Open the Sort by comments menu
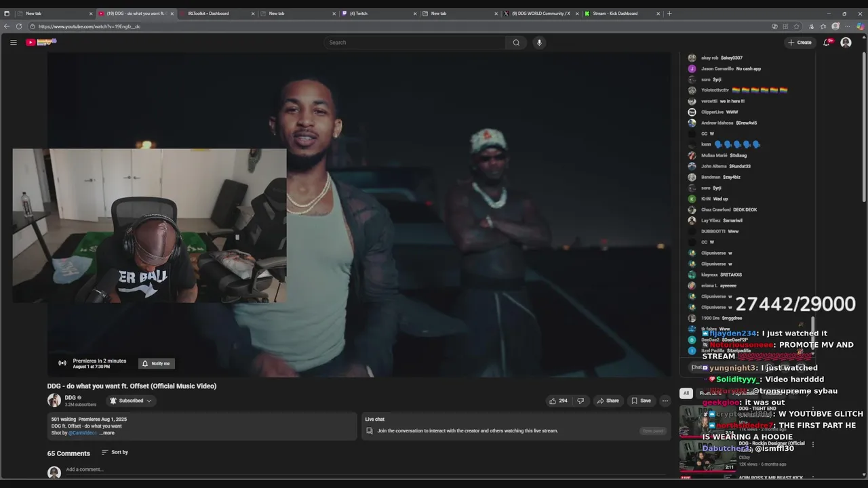The width and height of the screenshot is (868, 488). tap(115, 452)
